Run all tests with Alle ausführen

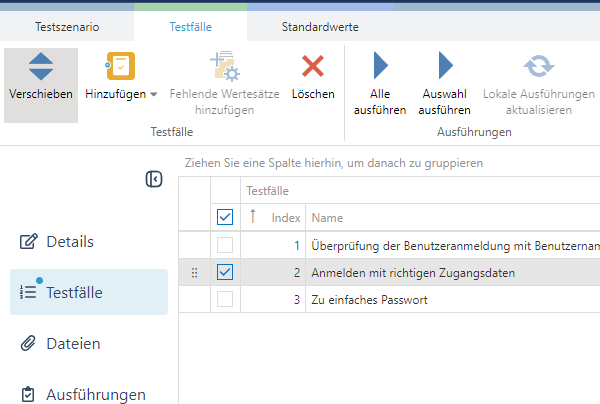coord(380,67)
